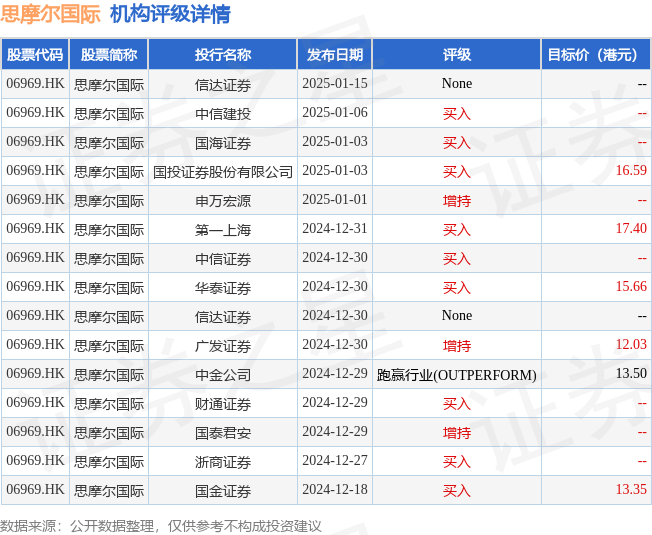Select the 国泰君安 broker cell
This screenshot has height=535, width=652.
tap(223, 433)
